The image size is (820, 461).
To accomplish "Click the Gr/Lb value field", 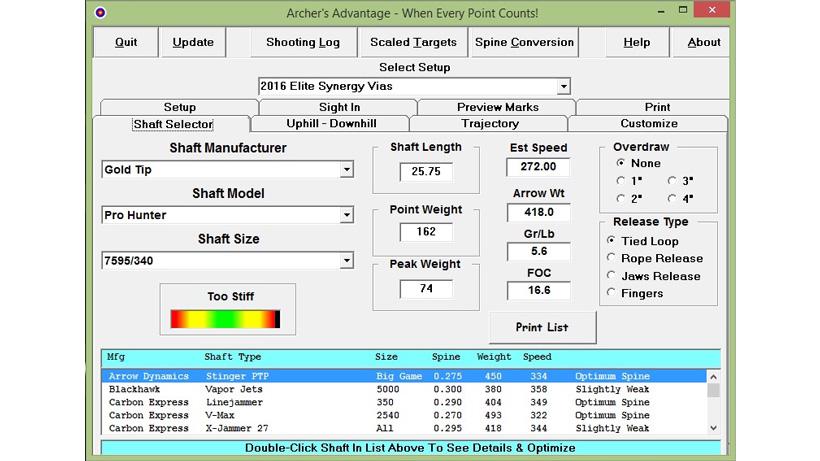I will pos(538,251).
